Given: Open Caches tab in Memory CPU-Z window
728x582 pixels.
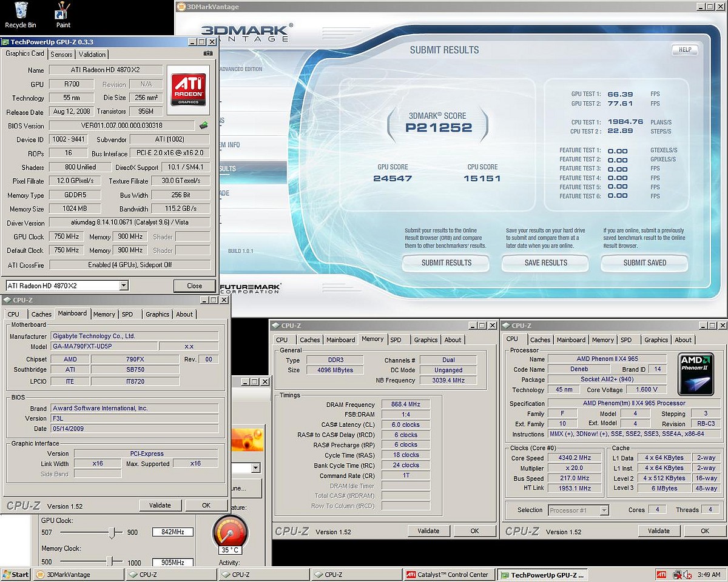Looking at the screenshot, I should pyautogui.click(x=309, y=339).
